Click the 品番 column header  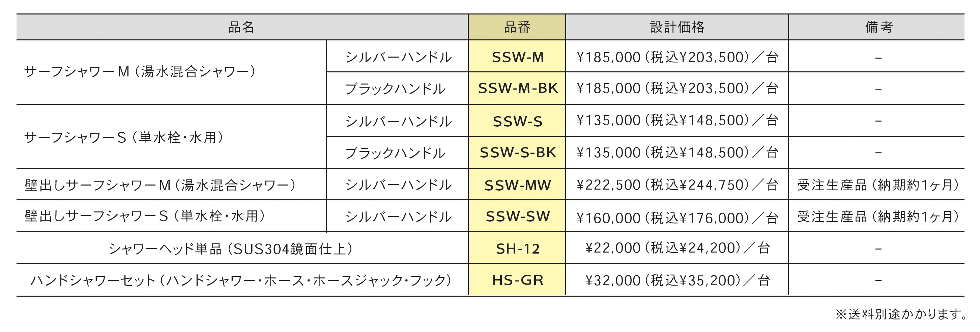[517, 27]
